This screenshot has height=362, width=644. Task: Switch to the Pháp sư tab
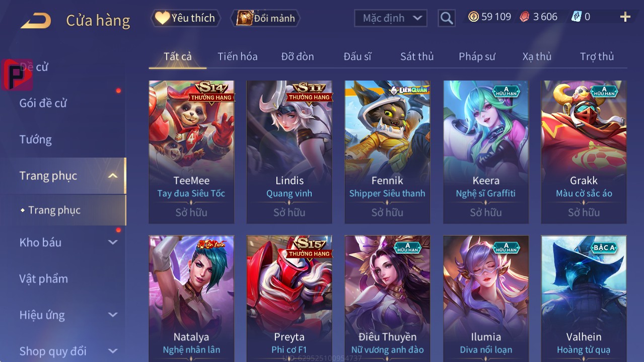[477, 56]
